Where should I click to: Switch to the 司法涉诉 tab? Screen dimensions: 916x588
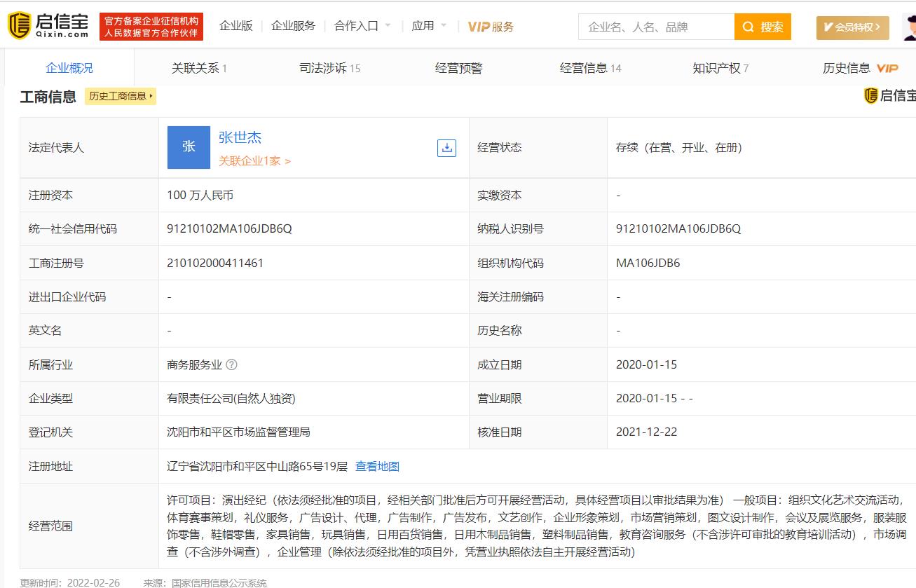[329, 68]
